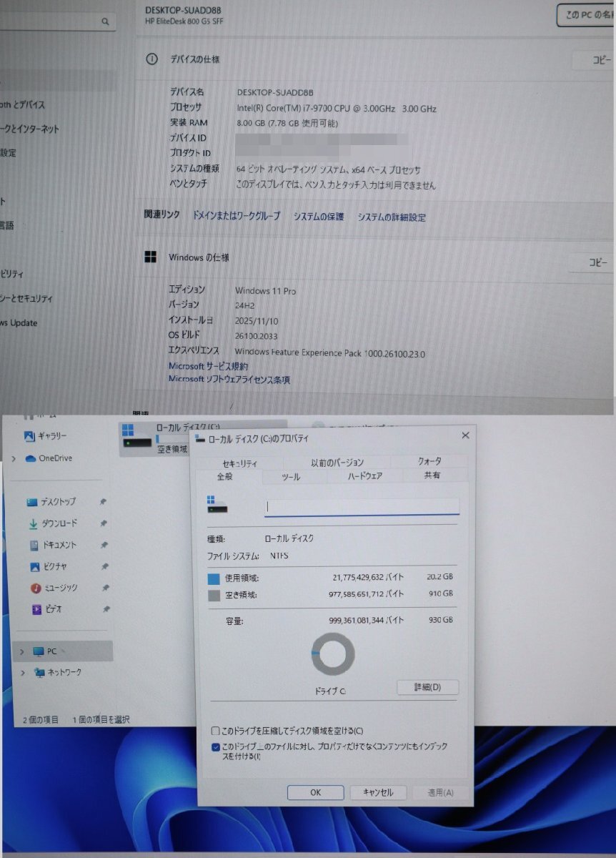Click the drive label input field
616x858 pixels.
click(x=361, y=506)
